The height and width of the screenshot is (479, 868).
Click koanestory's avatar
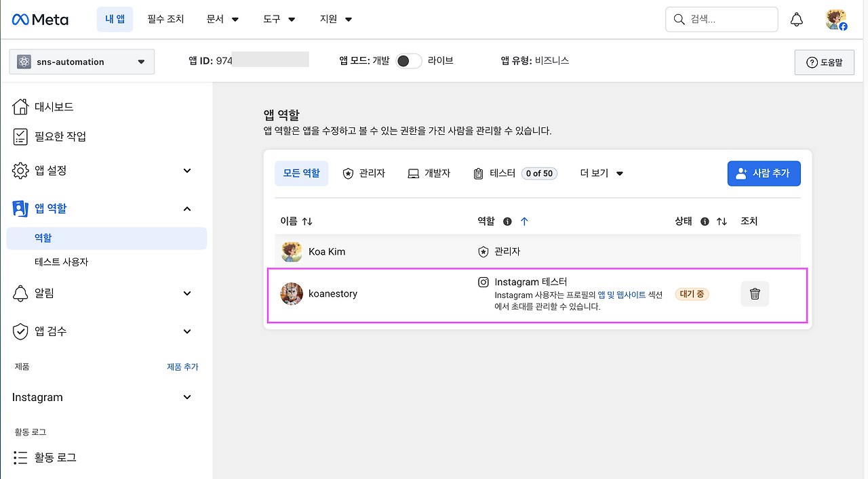tap(292, 294)
